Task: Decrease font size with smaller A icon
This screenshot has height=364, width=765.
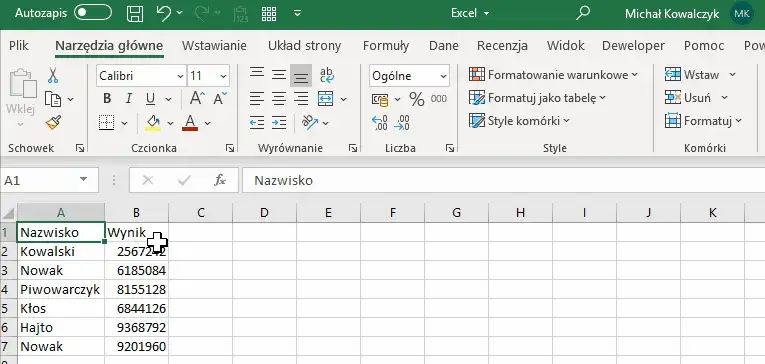Action: [220, 99]
